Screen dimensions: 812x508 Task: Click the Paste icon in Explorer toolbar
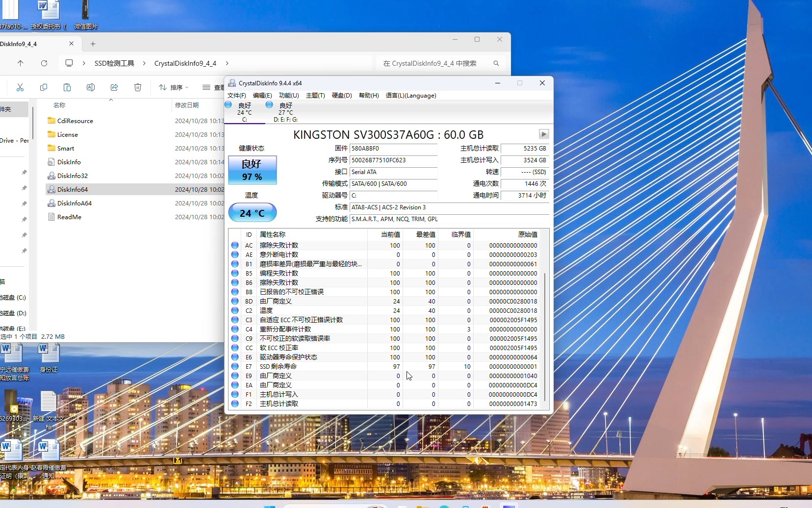point(67,87)
